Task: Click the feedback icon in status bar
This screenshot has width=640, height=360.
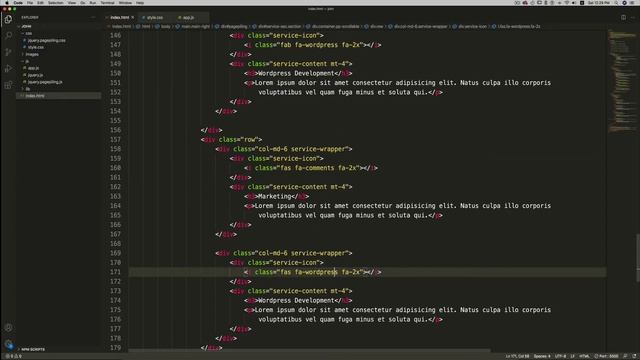Action: tap(626, 356)
